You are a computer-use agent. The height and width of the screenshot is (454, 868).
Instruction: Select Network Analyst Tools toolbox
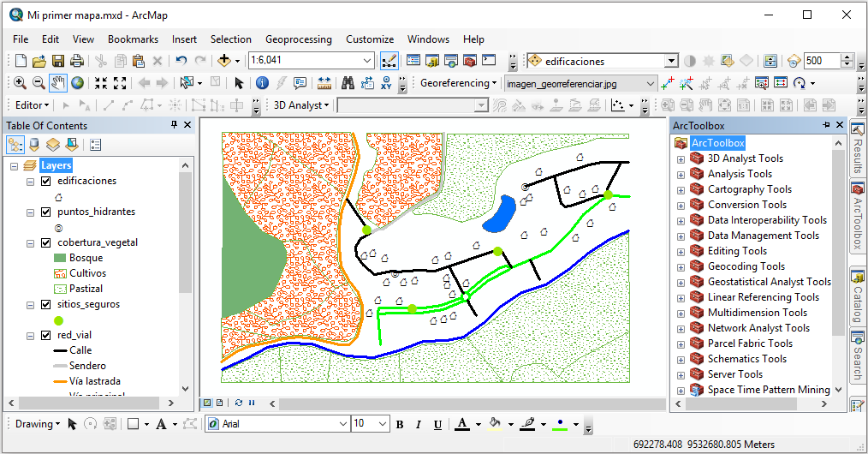point(758,328)
